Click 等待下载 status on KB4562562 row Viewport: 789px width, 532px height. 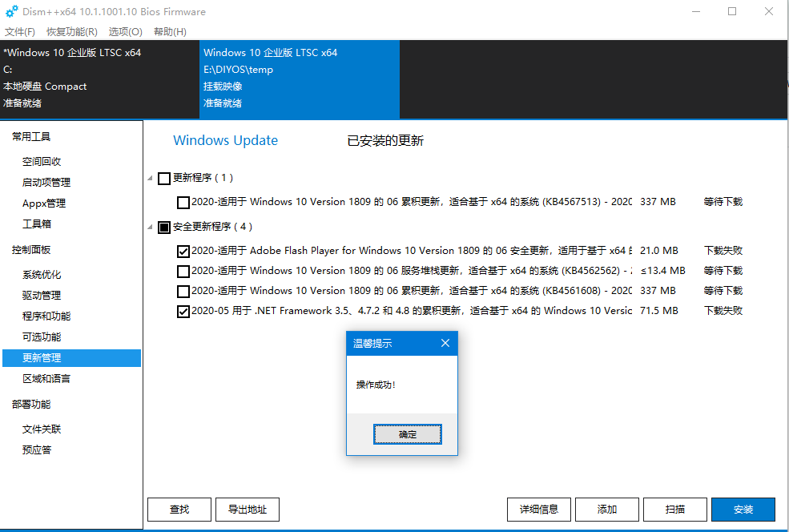[x=723, y=271]
